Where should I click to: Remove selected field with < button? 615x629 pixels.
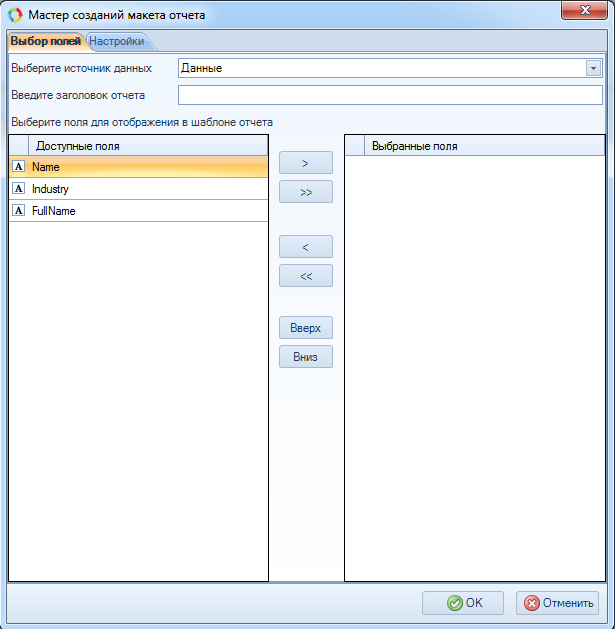305,247
